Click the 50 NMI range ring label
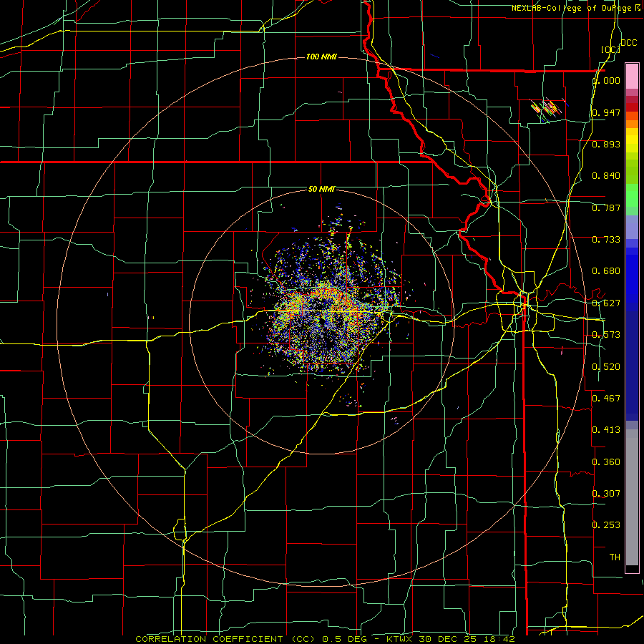This screenshot has height=644, width=644. pyautogui.click(x=321, y=190)
